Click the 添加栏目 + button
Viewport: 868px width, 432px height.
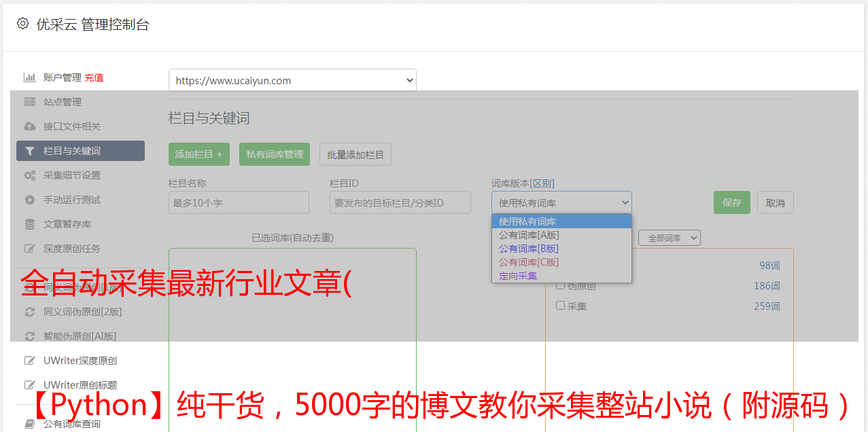click(199, 154)
